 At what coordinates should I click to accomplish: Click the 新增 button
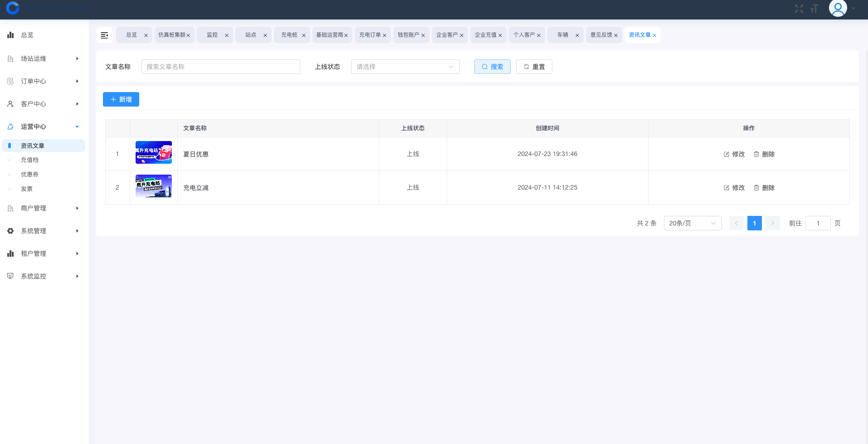(x=121, y=99)
